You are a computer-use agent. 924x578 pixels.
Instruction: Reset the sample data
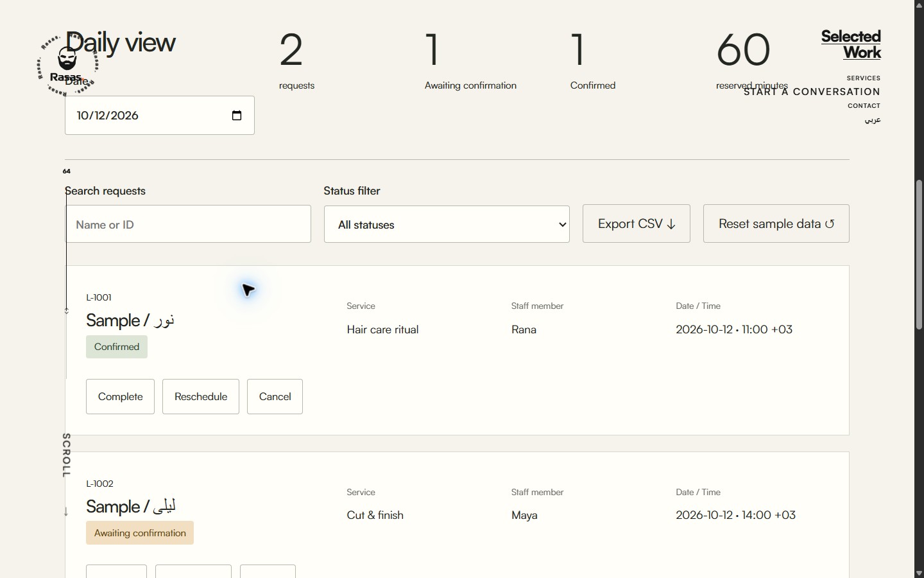point(776,223)
